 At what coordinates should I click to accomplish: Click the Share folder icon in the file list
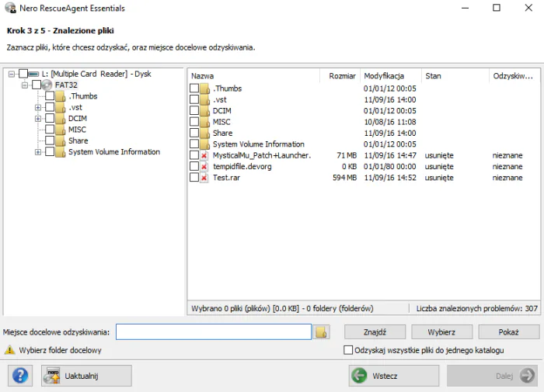(x=204, y=133)
